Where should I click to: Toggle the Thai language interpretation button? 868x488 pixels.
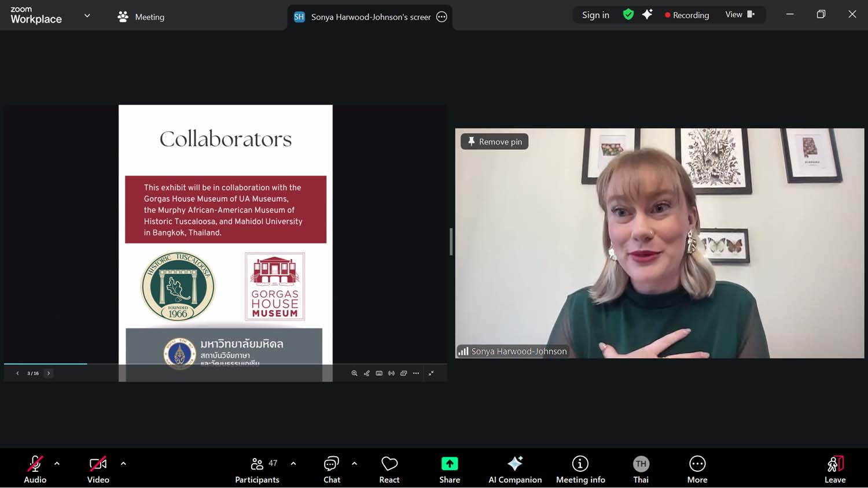[641, 469]
